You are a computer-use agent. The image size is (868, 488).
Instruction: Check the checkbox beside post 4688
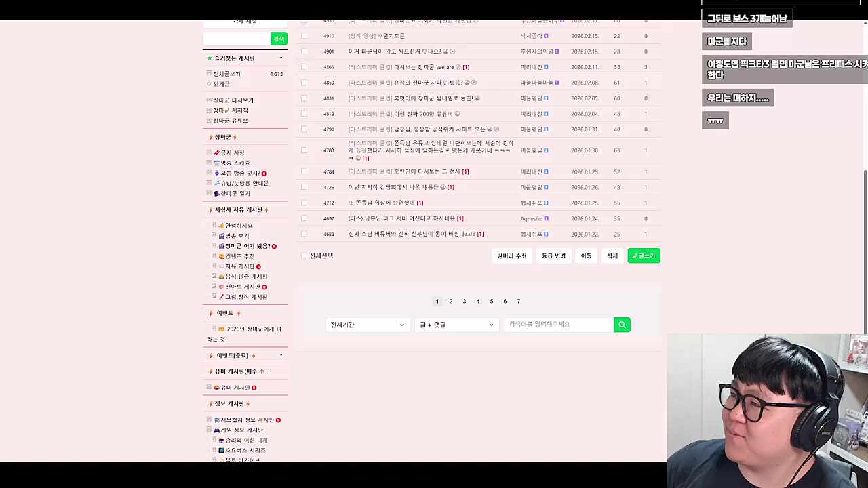coord(304,234)
